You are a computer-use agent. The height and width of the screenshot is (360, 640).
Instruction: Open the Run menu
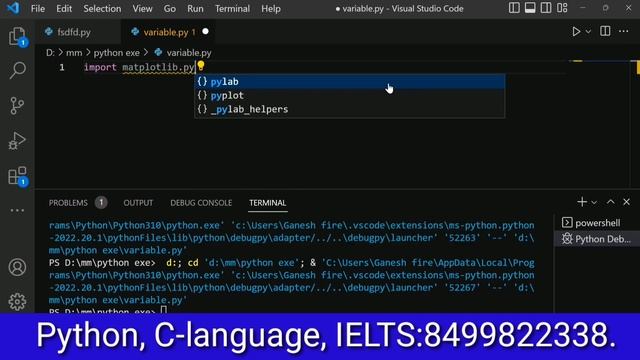click(x=195, y=9)
